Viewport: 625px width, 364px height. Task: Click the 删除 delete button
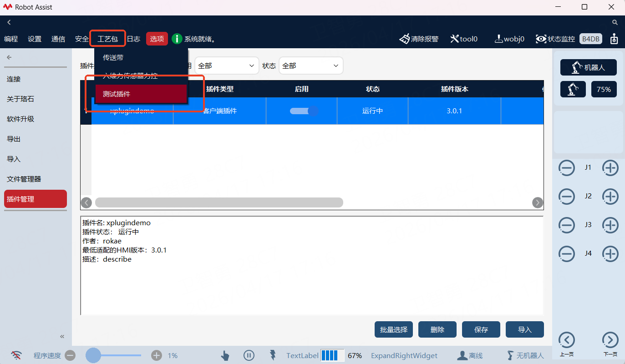click(437, 329)
